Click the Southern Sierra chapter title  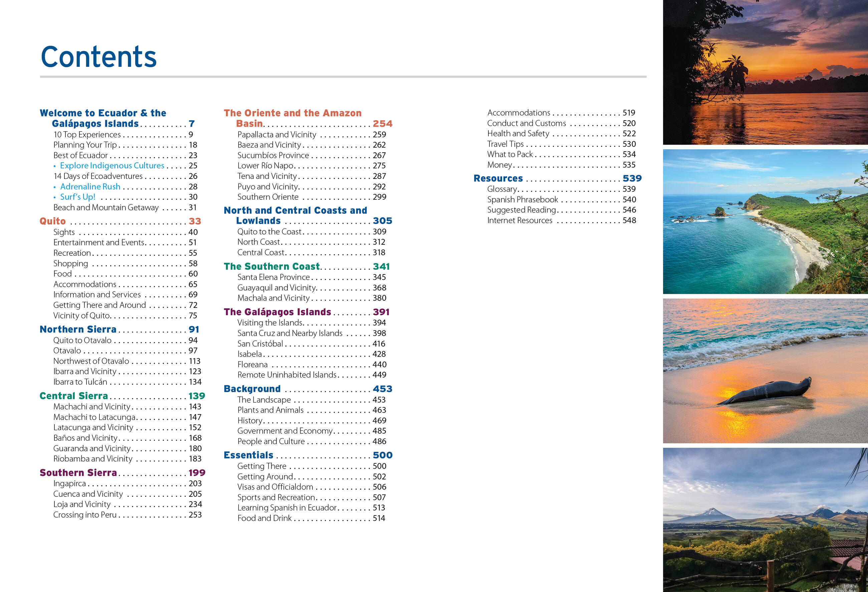[x=78, y=473]
